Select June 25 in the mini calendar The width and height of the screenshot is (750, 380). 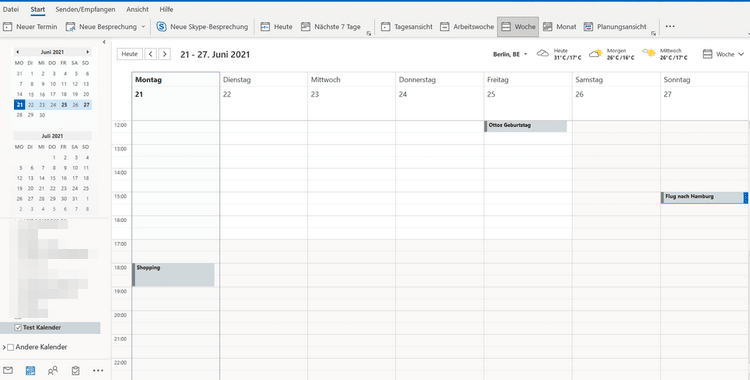(64, 104)
